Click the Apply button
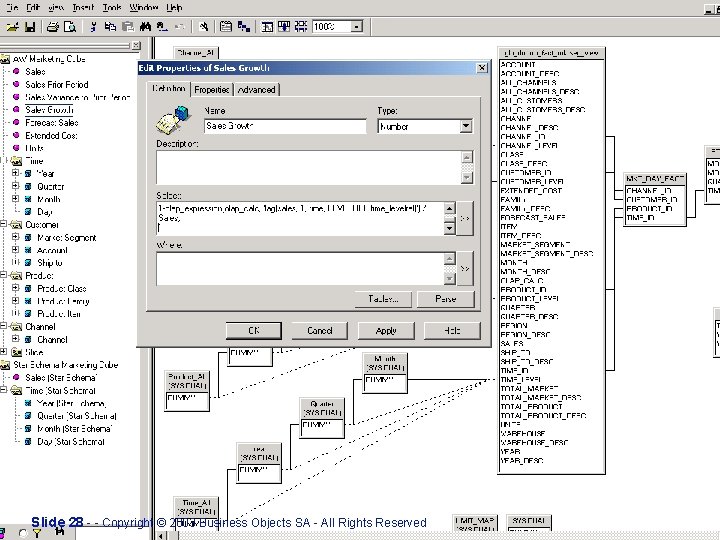This screenshot has height=540, width=720. pyautogui.click(x=386, y=331)
